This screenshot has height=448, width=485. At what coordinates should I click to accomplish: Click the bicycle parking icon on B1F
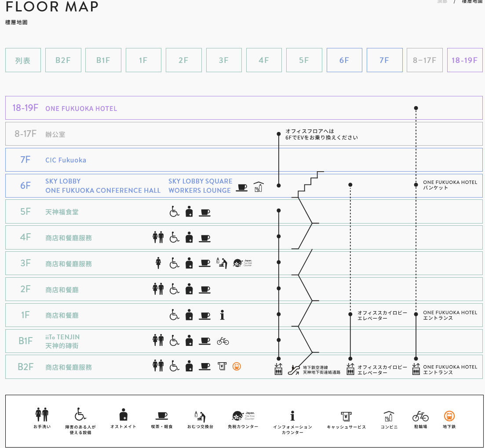[223, 341]
